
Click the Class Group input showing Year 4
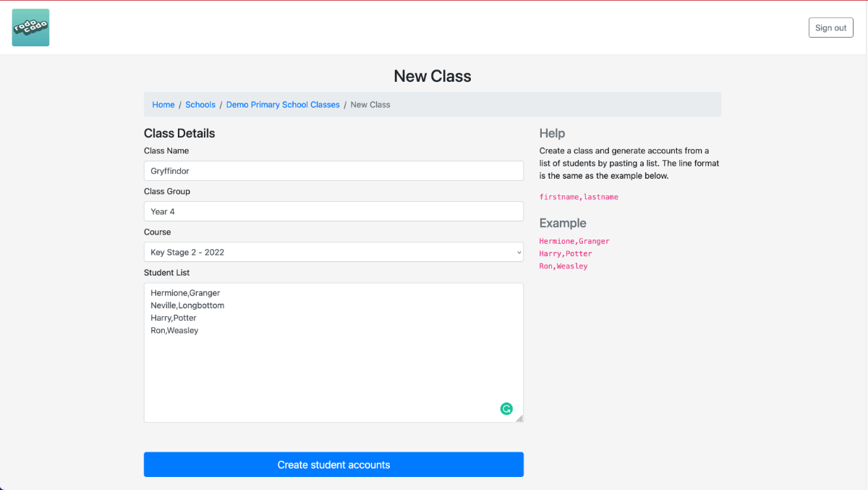click(333, 211)
